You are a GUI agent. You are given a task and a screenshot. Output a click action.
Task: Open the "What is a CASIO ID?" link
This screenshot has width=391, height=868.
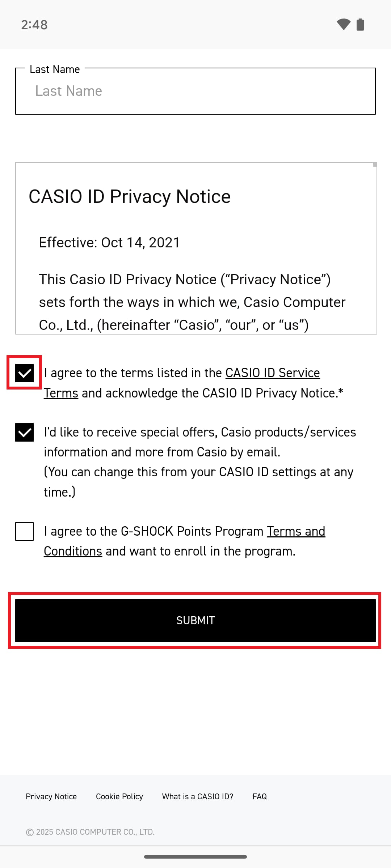pyautogui.click(x=198, y=796)
